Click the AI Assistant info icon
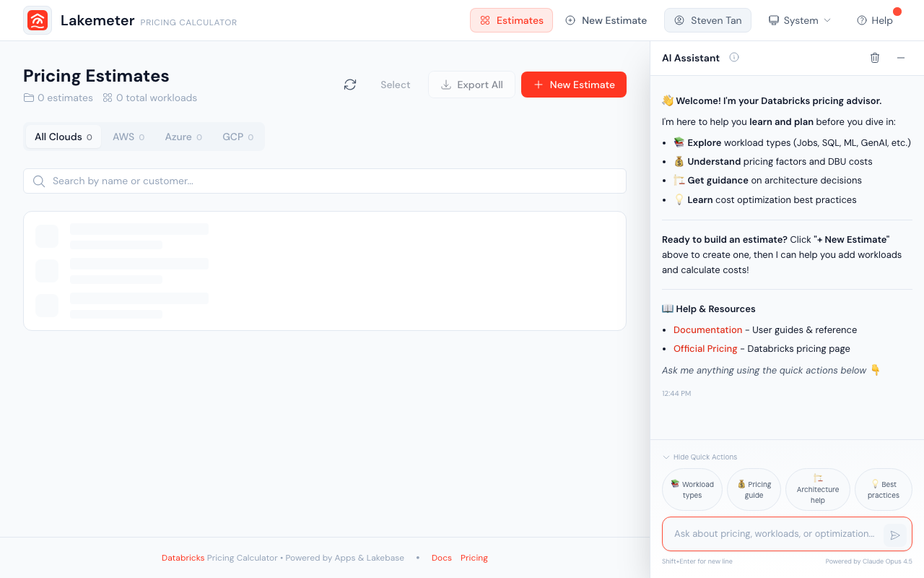Viewport: 924px width, 578px height. pos(734,58)
